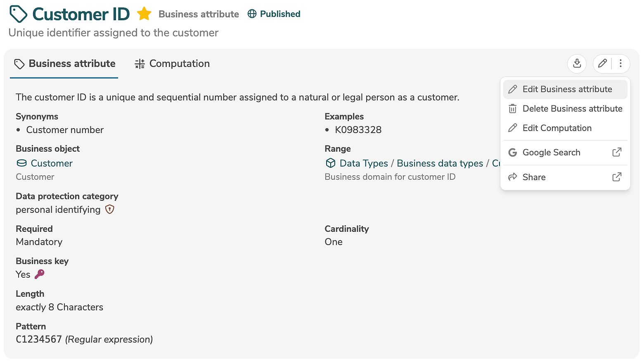Toggle the yellow favorite star
The image size is (644, 362).
(x=144, y=14)
